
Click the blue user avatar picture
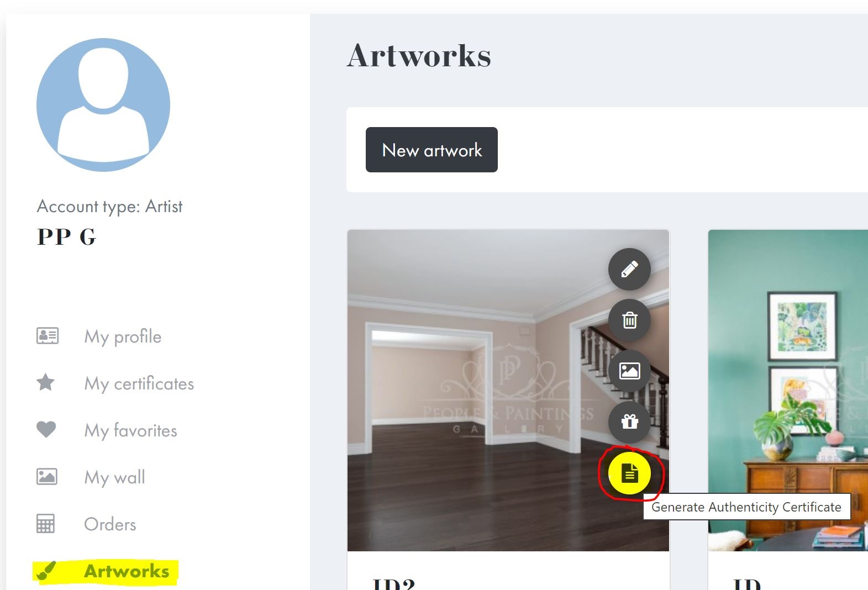coord(103,105)
